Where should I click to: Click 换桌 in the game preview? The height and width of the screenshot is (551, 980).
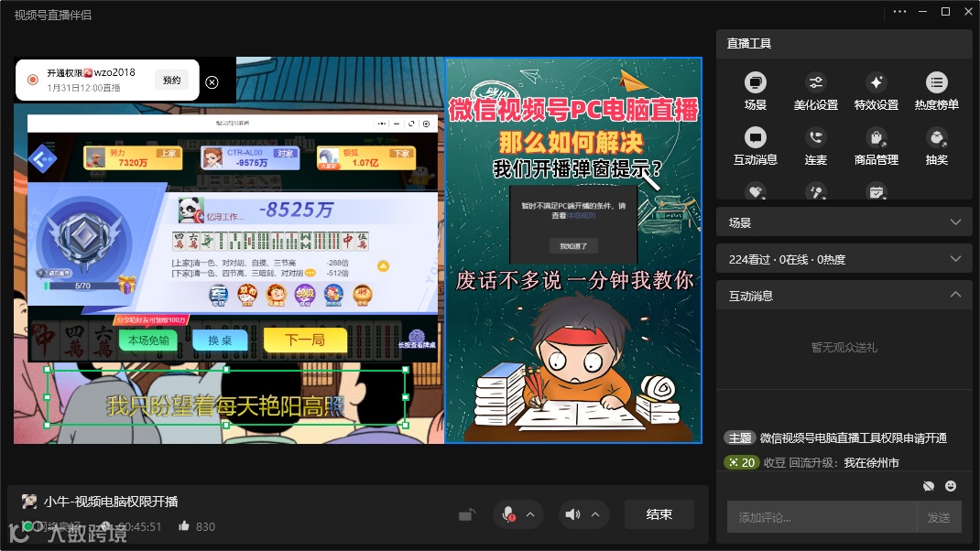click(x=220, y=340)
